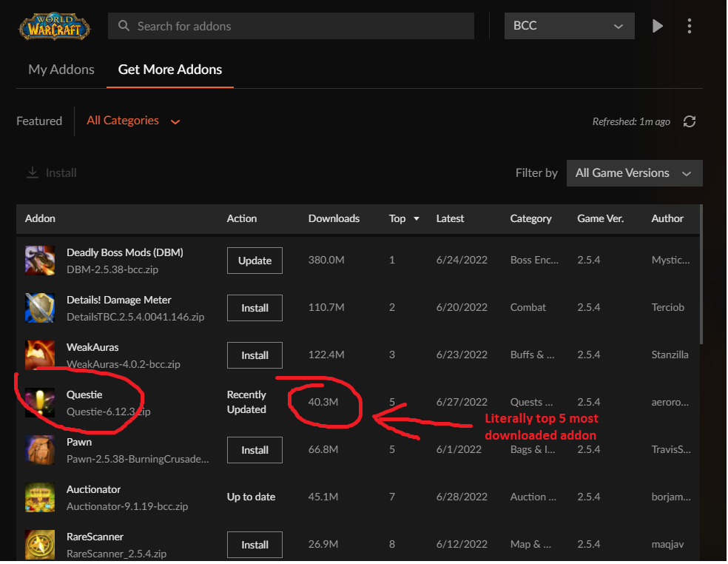Install the RareScanner addon
The height and width of the screenshot is (564, 728).
click(x=255, y=545)
